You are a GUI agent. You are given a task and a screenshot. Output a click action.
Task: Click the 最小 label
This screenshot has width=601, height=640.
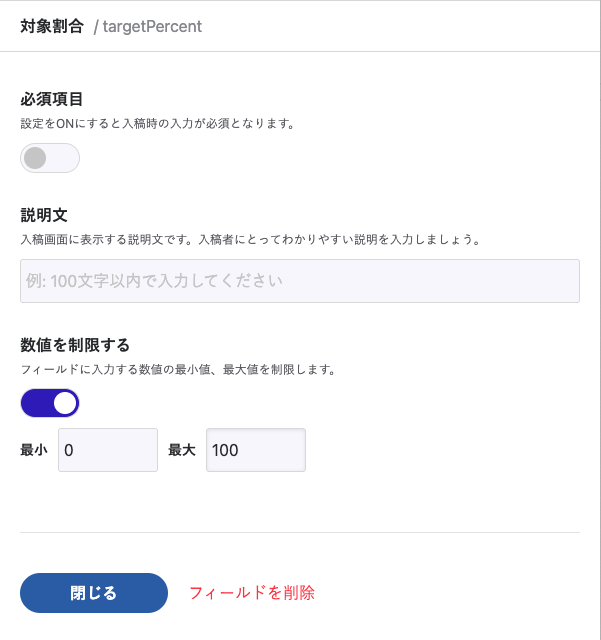[33, 450]
